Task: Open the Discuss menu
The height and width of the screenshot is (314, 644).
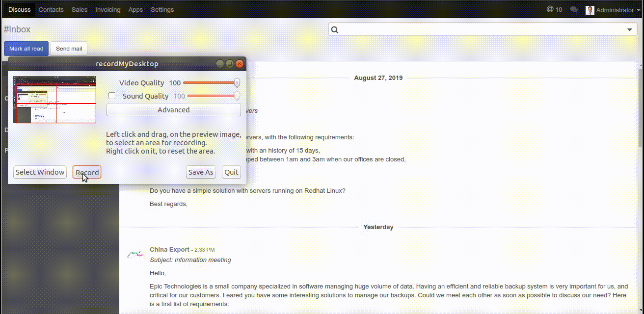Action: (20, 9)
